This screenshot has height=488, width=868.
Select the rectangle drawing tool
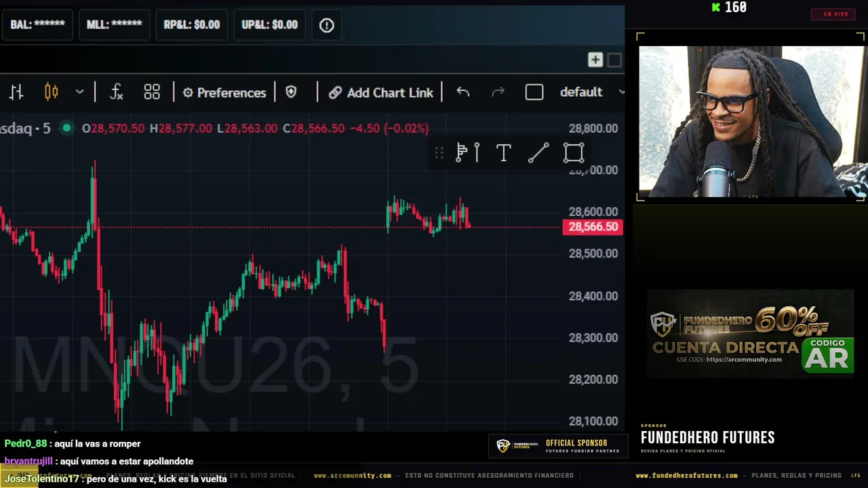pyautogui.click(x=574, y=153)
